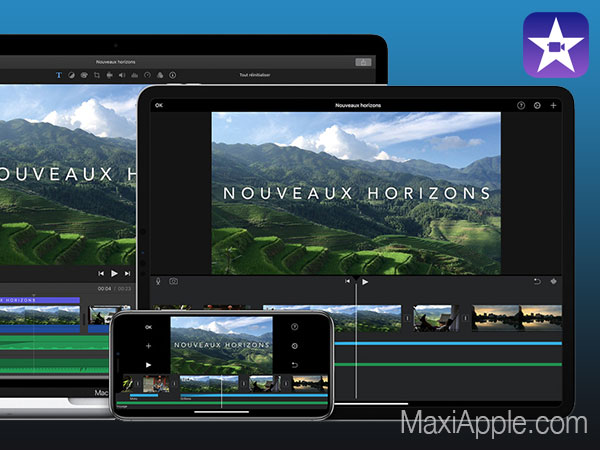Tap the undo arrow on the iPad
600x450 pixels.
pyautogui.click(x=537, y=282)
